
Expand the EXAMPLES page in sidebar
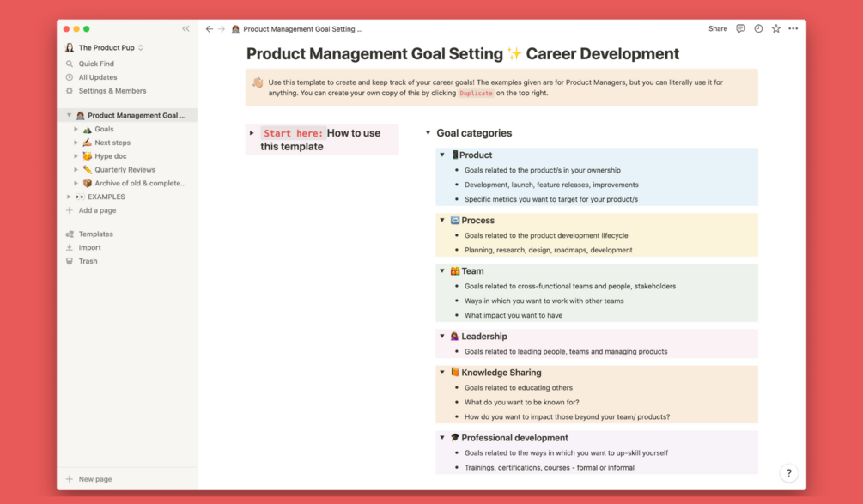[x=70, y=197]
